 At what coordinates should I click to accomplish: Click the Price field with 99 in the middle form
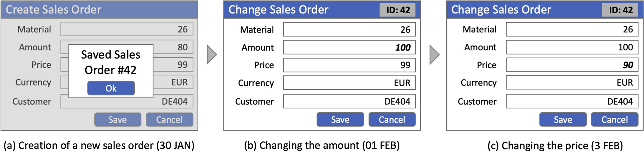[349, 65]
